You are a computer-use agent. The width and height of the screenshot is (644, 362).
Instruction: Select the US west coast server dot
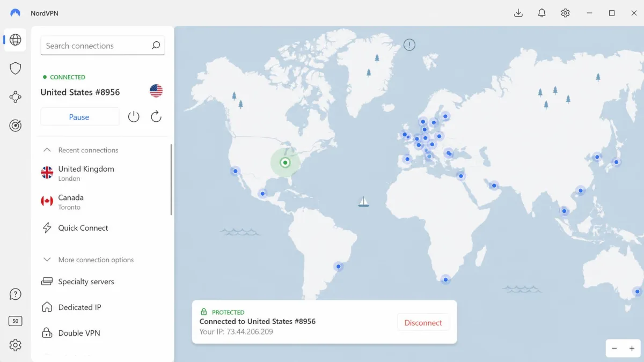[235, 171]
